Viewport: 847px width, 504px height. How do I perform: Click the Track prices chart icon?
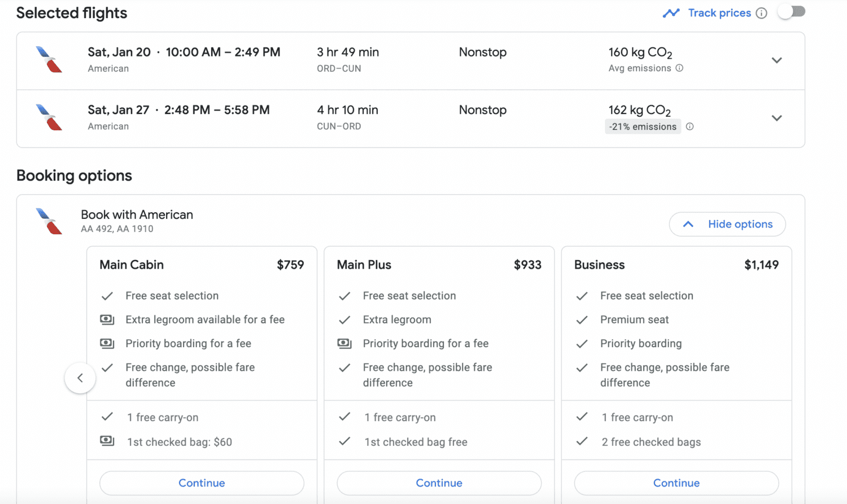click(671, 12)
